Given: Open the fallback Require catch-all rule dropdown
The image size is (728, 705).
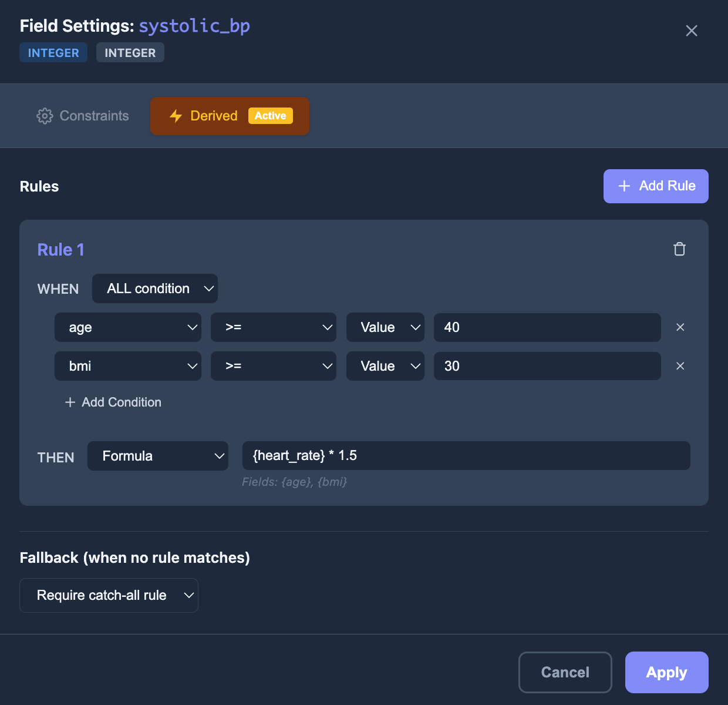Looking at the screenshot, I should pos(109,595).
